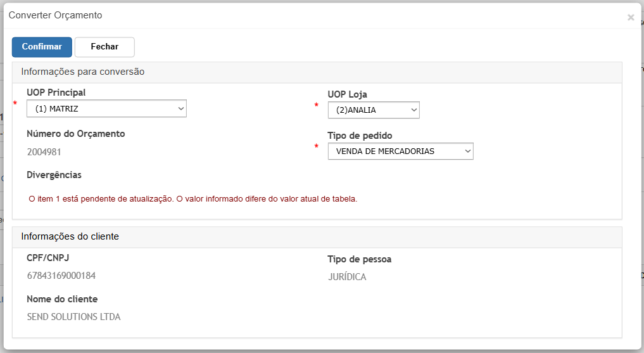Viewport: 644px width, 353px height.
Task: Click the budget number 2004981
Action: point(44,152)
